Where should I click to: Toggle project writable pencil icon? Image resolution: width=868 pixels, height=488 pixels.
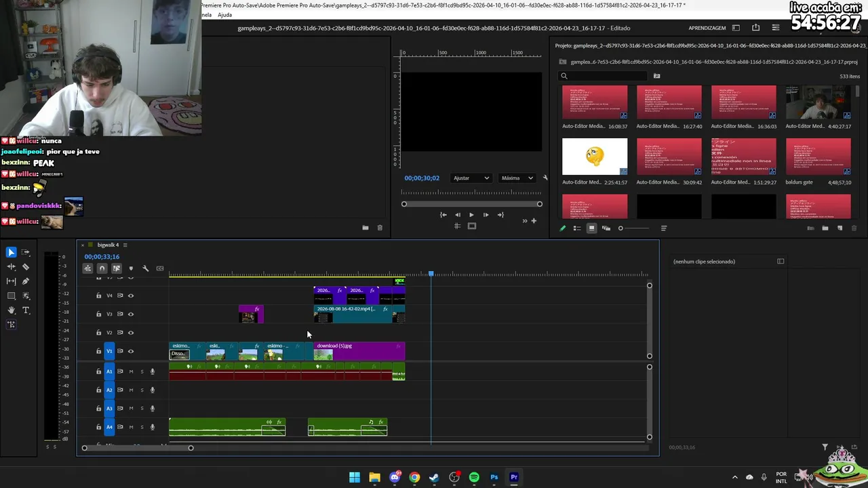(562, 228)
